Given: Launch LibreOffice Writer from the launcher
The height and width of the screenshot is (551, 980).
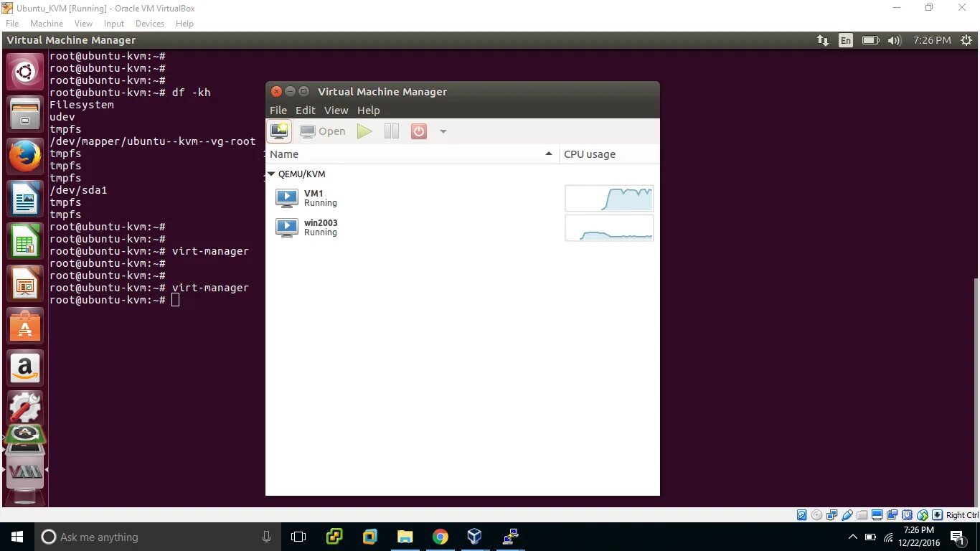Looking at the screenshot, I should (x=25, y=199).
